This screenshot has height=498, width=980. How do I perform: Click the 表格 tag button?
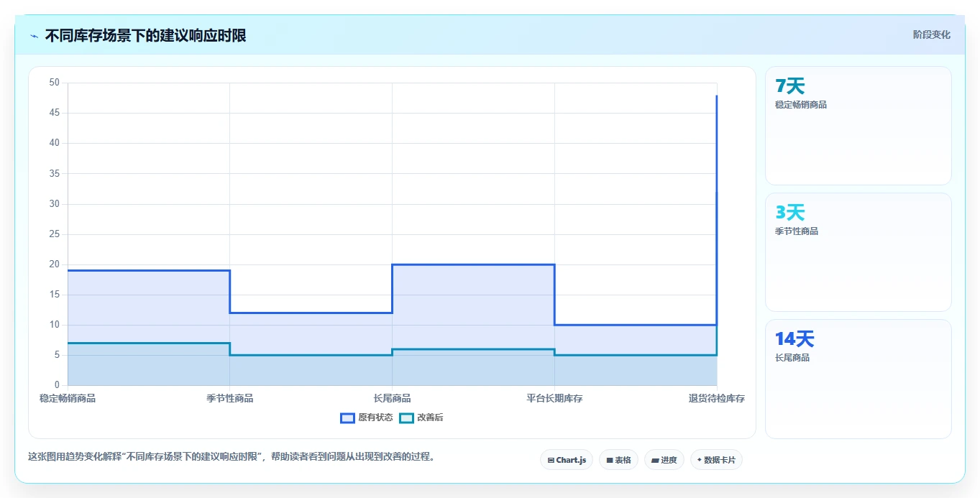point(618,460)
